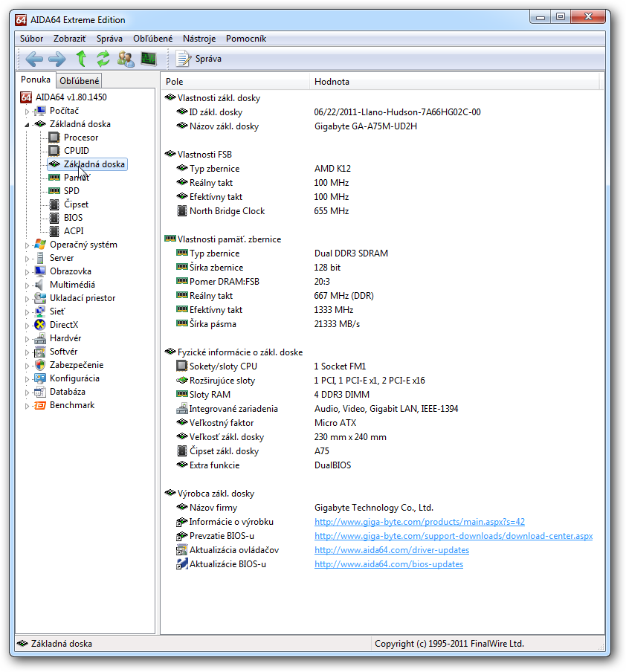Screen dimensions: 626x672
Task: Open the giga-byte.com download-center link
Action: point(454,536)
